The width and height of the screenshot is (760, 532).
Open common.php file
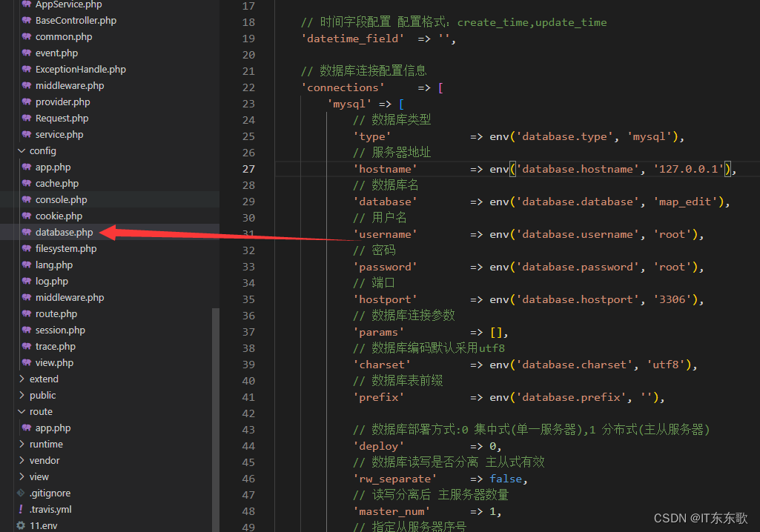point(64,37)
